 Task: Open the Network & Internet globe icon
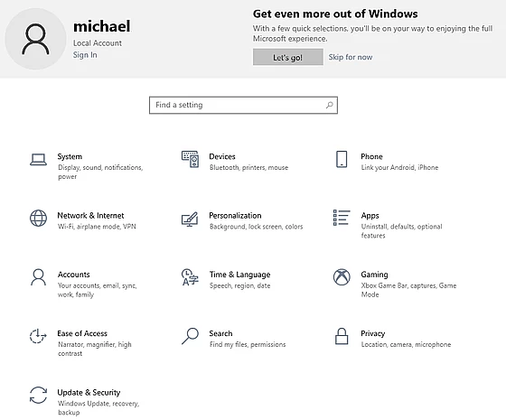click(x=38, y=218)
